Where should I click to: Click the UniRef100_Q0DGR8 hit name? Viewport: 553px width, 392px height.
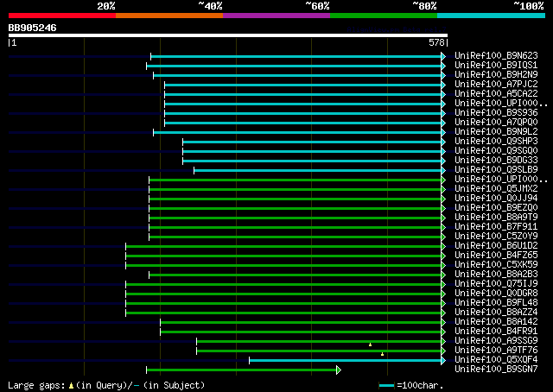click(x=496, y=294)
